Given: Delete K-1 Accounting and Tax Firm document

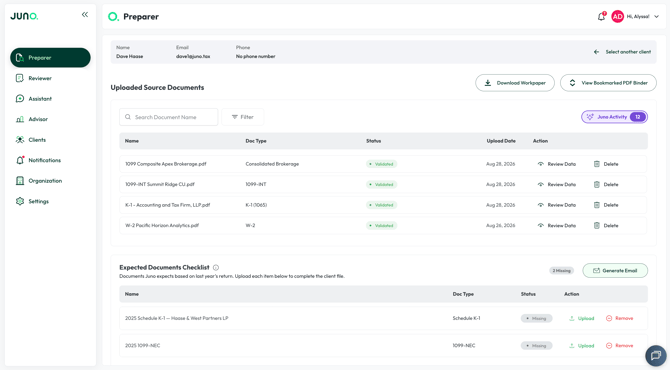Looking at the screenshot, I should [606, 205].
